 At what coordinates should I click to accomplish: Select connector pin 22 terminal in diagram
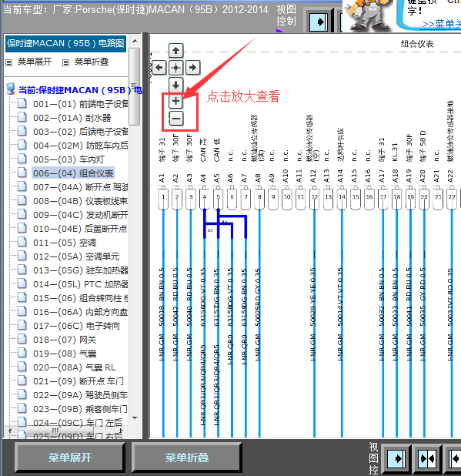point(452,199)
